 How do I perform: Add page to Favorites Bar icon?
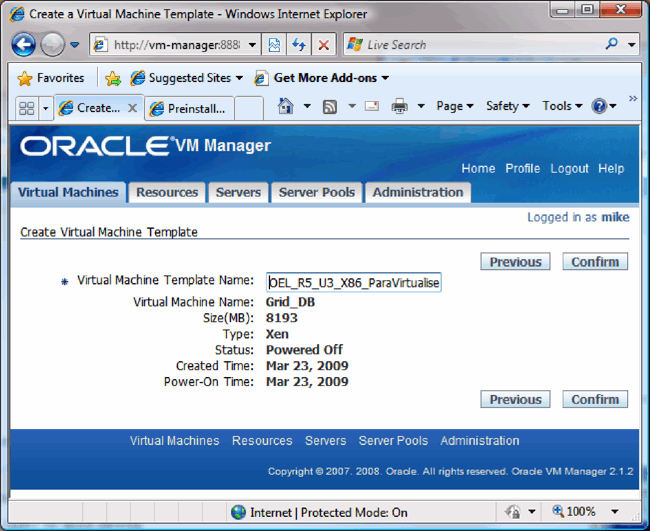(113, 78)
